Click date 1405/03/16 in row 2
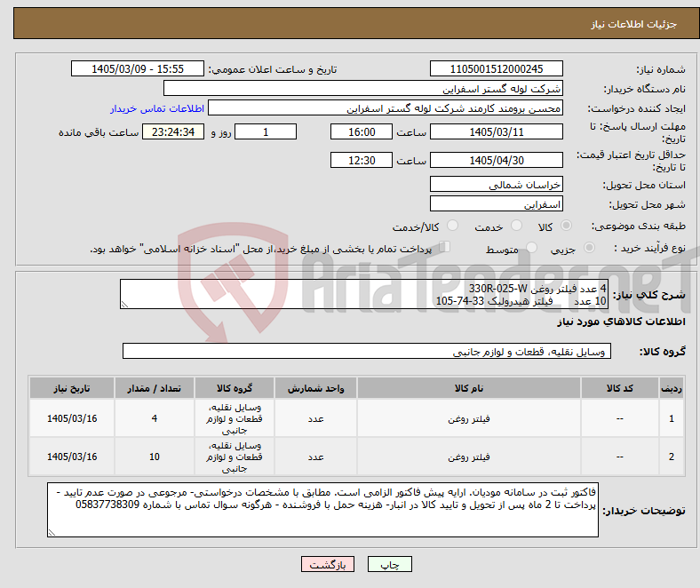This screenshot has width=700, height=588. [72, 457]
